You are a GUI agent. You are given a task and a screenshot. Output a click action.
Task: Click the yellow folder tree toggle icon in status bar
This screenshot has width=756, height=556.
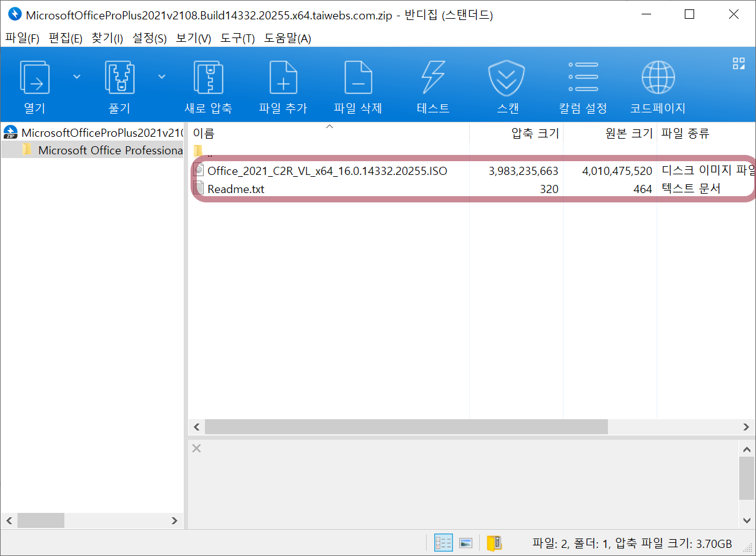494,543
